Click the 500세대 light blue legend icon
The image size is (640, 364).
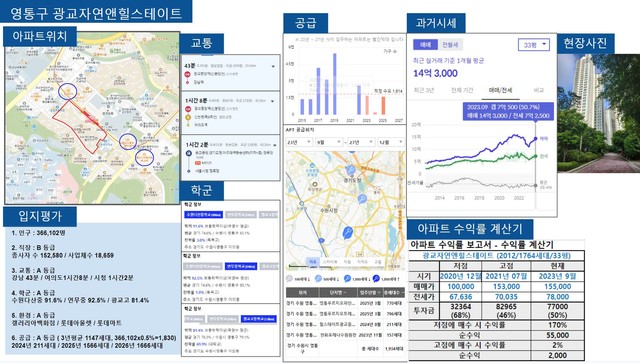pyautogui.click(x=319, y=279)
